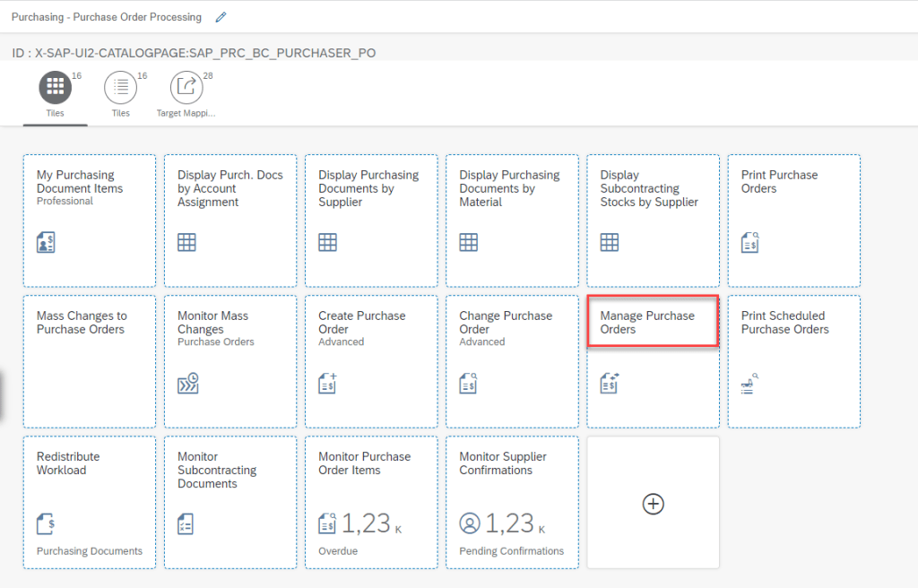Click the Redistribute Workload document icon

[x=46, y=523]
